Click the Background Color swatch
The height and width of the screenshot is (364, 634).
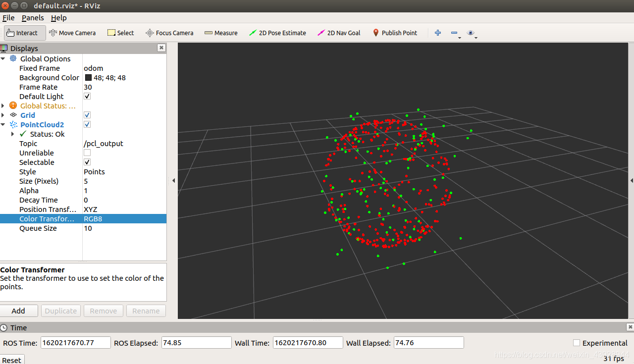pyautogui.click(x=88, y=77)
